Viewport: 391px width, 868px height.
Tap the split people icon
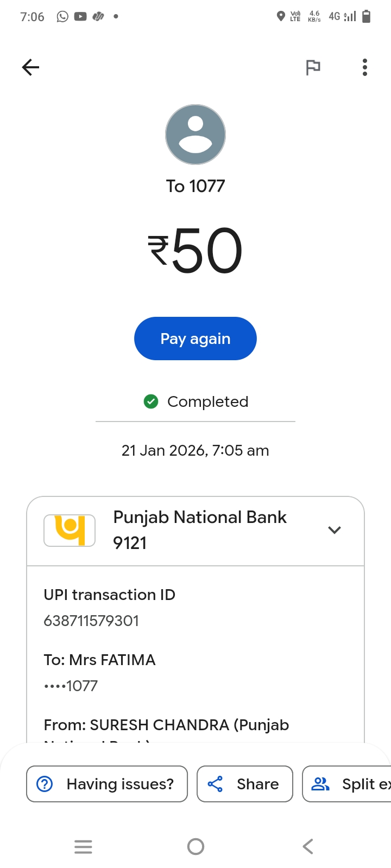320,784
